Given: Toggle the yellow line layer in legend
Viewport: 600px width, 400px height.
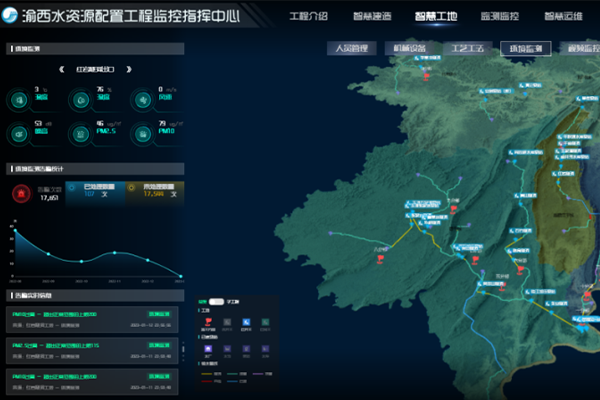Looking at the screenshot, I should tap(209, 375).
